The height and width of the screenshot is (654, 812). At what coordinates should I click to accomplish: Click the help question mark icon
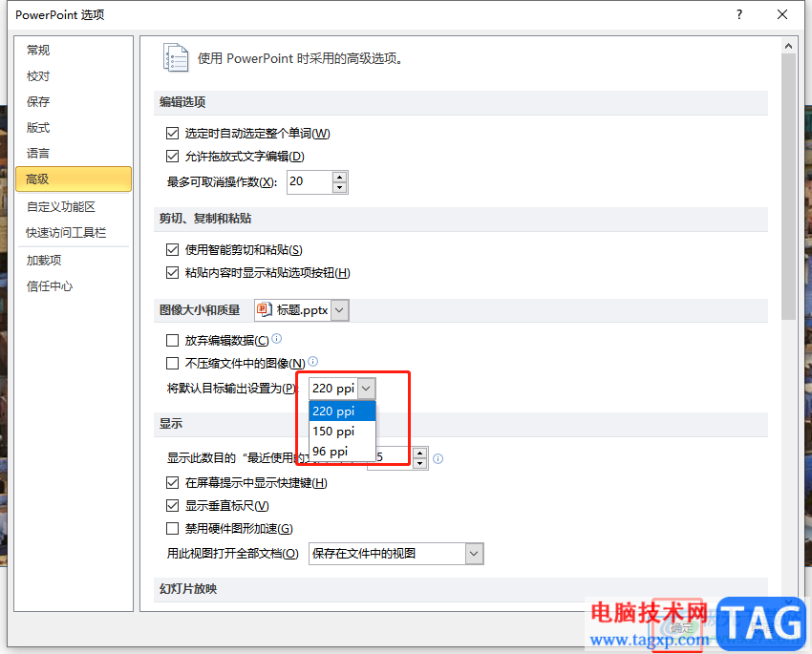pyautogui.click(x=739, y=14)
